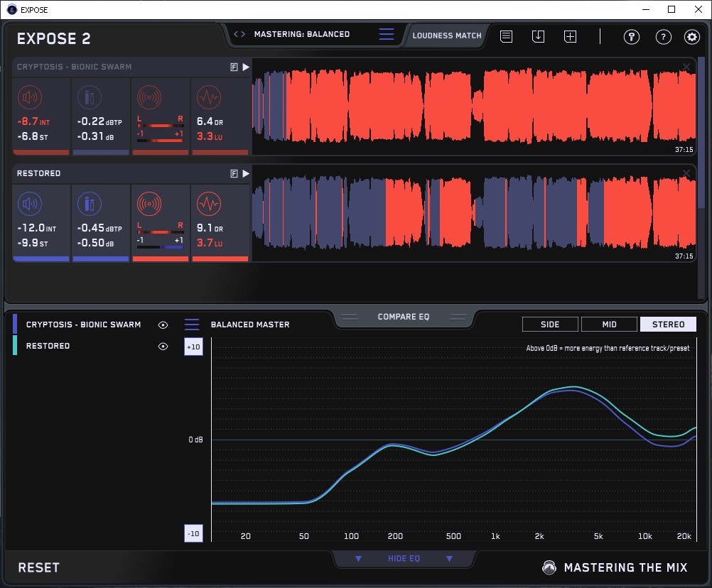Click the +10 EQ range box

(193, 347)
